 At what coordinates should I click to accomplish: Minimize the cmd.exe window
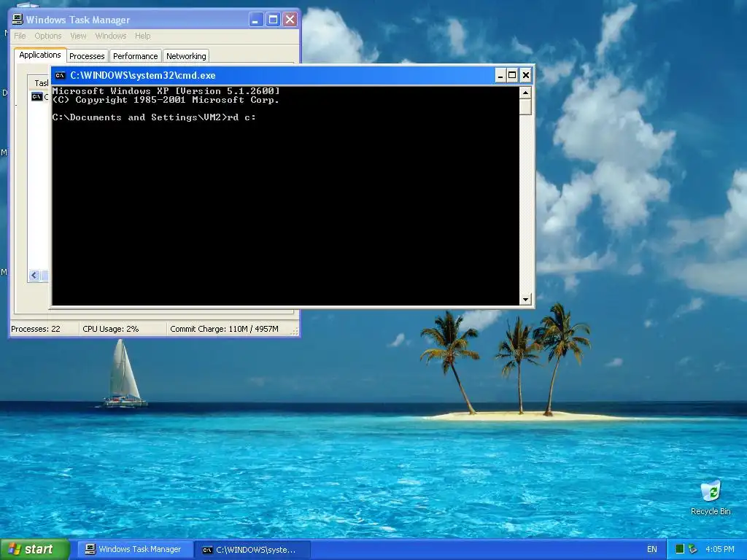click(x=500, y=75)
